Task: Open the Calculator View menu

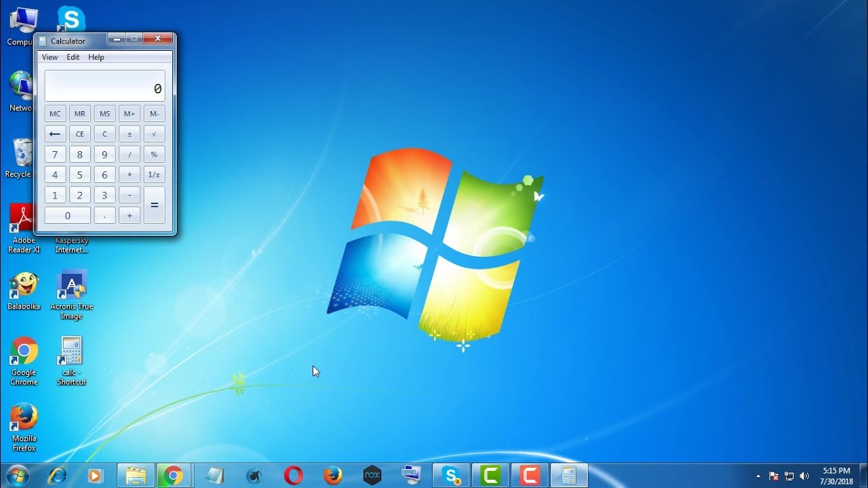Action: [50, 58]
